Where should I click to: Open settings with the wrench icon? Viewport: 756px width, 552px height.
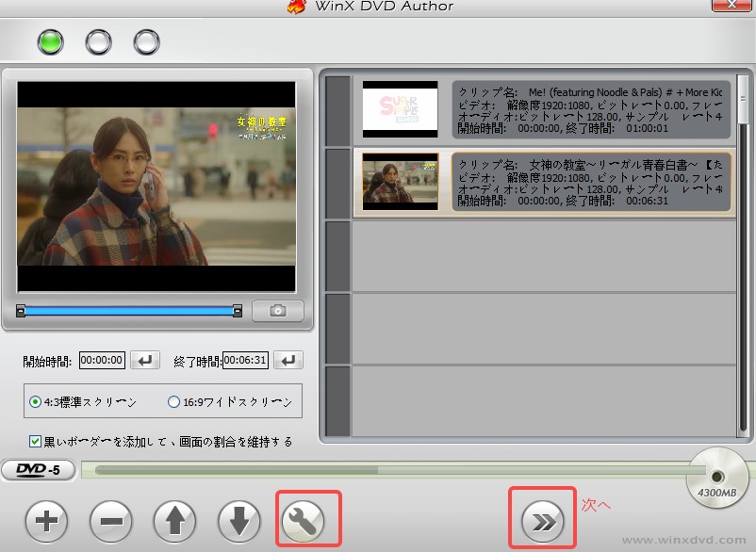point(304,521)
